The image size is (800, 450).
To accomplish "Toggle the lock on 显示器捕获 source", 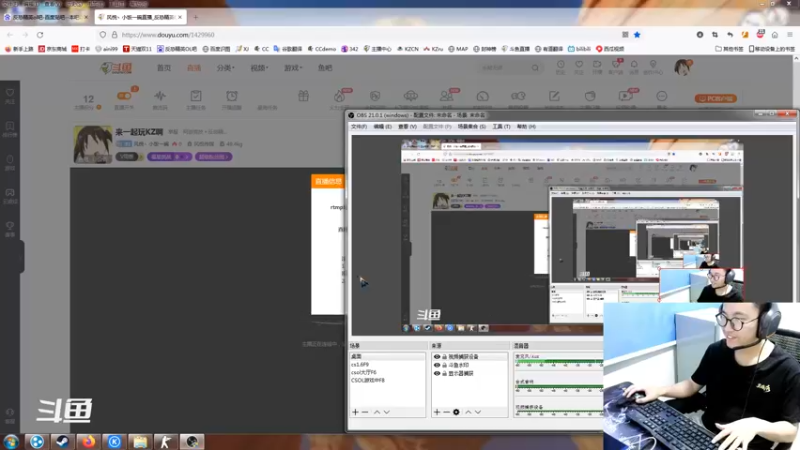I will (444, 373).
